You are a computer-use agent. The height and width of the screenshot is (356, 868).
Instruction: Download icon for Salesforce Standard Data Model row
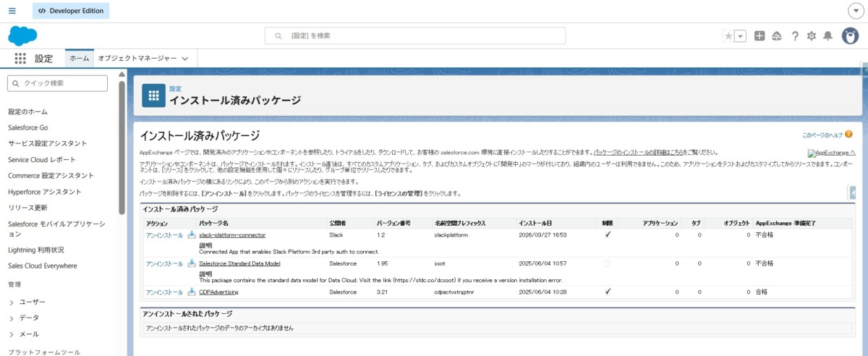coord(192,263)
